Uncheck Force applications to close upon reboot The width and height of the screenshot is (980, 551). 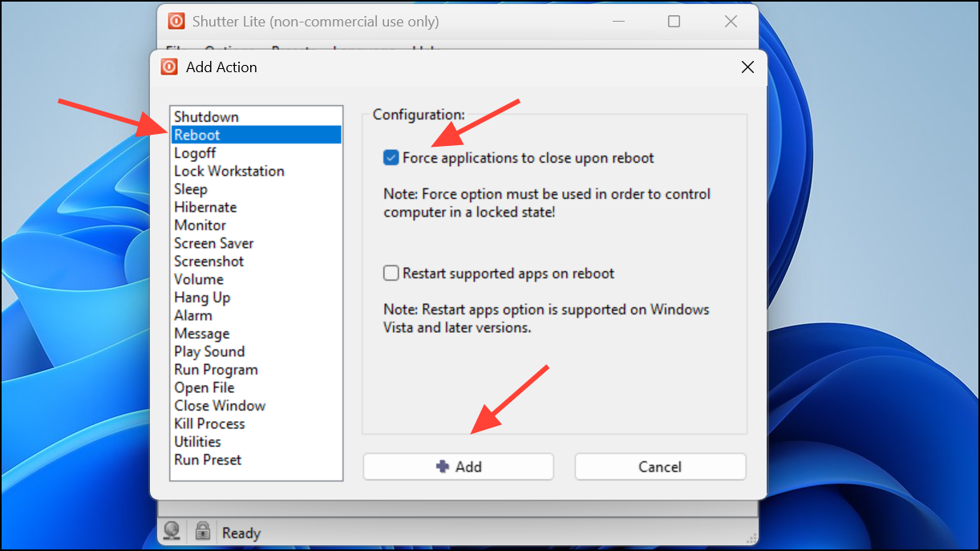(391, 158)
